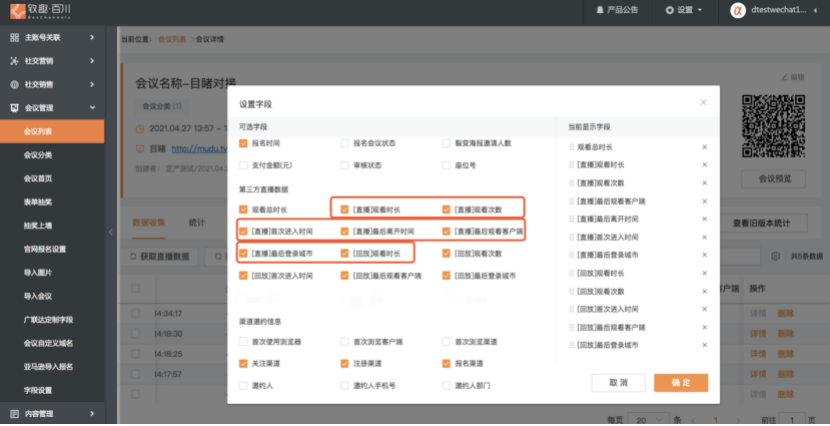
Task: Remove [直播]最后登录城市 from the displayed list
Action: pos(705,255)
